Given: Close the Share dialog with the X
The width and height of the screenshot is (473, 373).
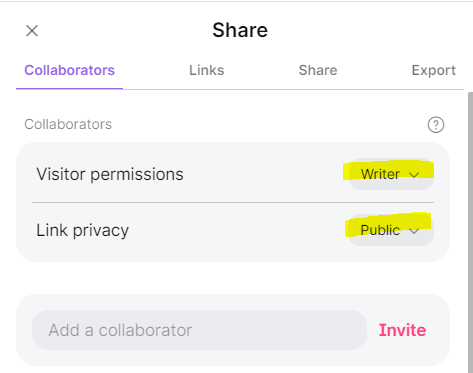Looking at the screenshot, I should (x=32, y=31).
